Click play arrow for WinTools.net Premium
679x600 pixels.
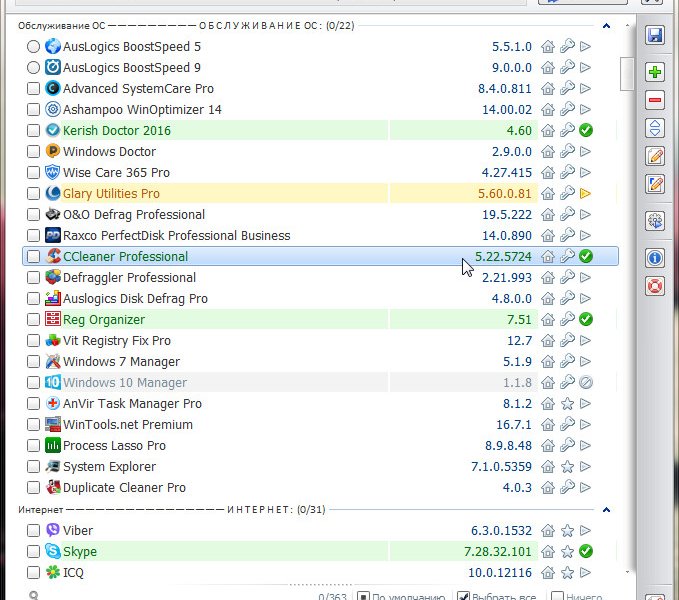point(585,425)
